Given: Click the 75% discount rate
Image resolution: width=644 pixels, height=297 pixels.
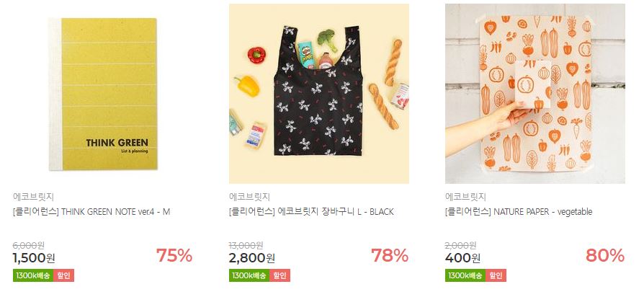Looking at the screenshot, I should 174,255.
